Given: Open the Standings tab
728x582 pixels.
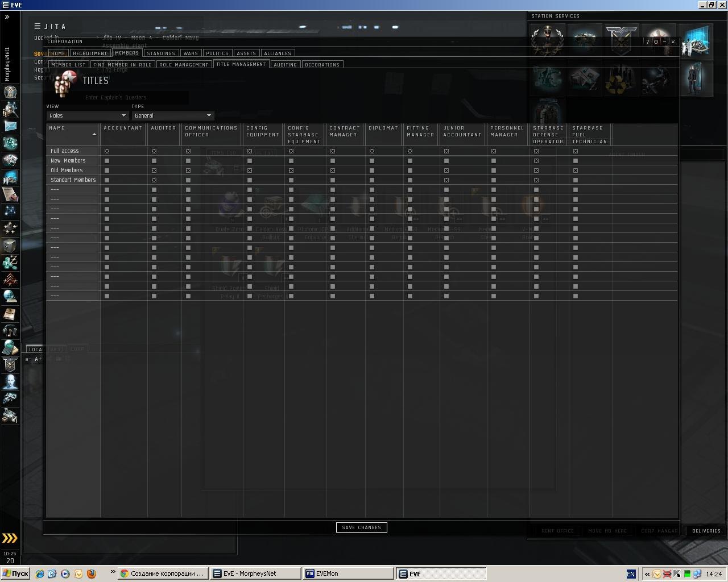Looking at the screenshot, I should coord(161,53).
